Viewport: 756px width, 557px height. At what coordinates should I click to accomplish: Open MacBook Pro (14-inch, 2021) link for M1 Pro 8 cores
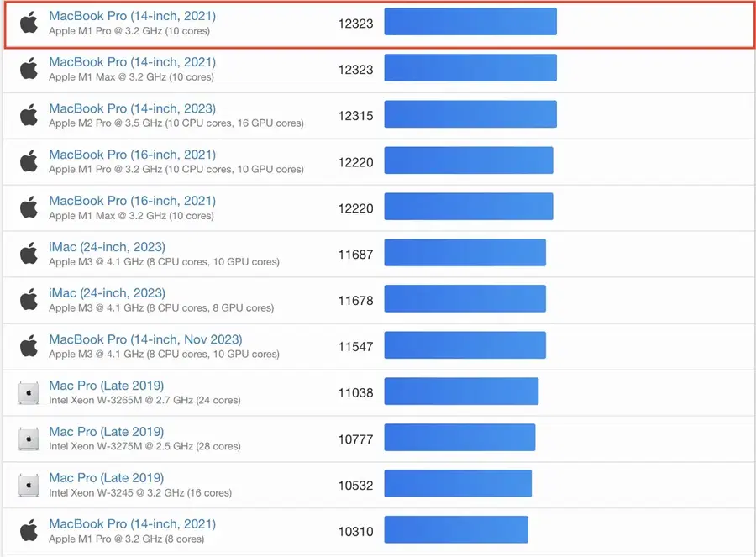(x=132, y=524)
